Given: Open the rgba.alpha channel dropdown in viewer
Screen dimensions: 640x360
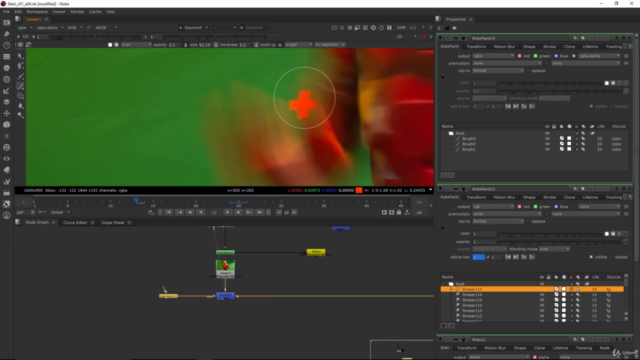Looking at the screenshot, I should [49, 28].
